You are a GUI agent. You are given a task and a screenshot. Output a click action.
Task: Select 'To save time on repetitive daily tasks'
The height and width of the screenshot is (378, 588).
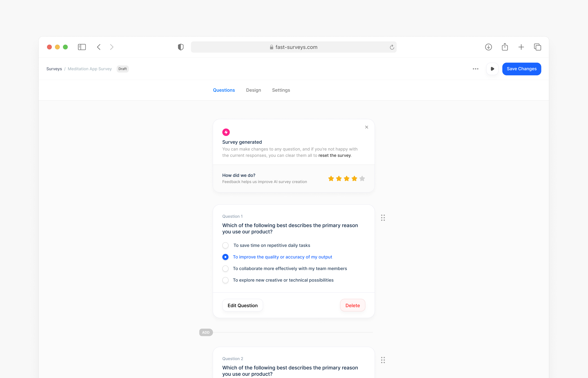pos(266,245)
